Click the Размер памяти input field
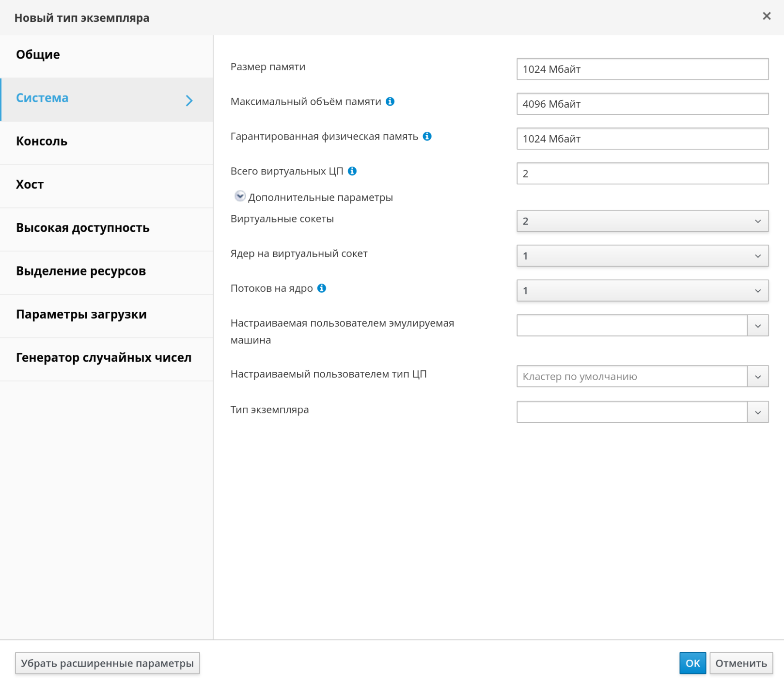Image resolution: width=784 pixels, height=686 pixels. [642, 69]
